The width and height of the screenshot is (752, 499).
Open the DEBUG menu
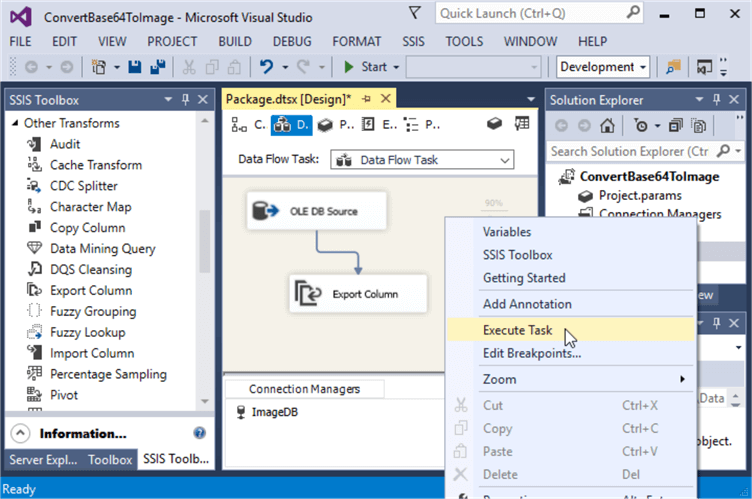292,42
